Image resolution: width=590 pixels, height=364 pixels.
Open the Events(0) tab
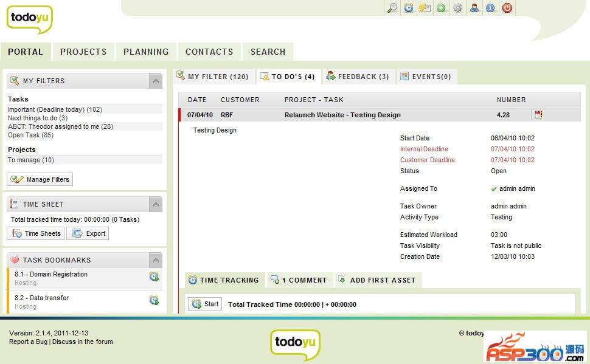tap(427, 77)
